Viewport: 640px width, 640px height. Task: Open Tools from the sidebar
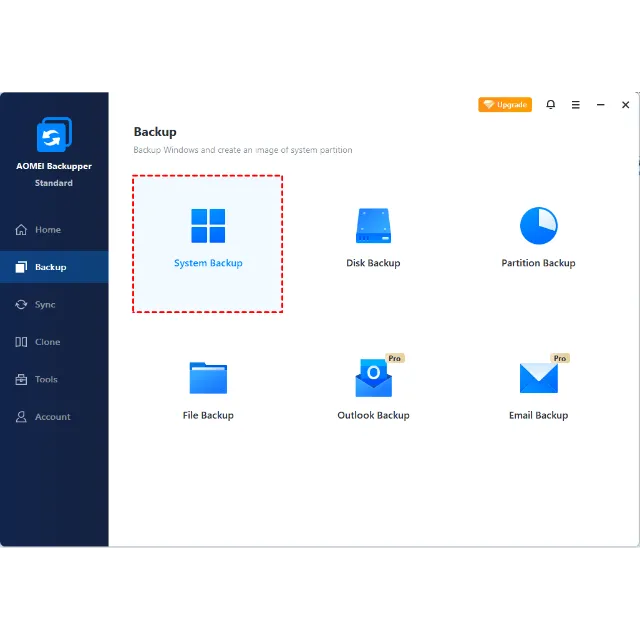pos(46,380)
